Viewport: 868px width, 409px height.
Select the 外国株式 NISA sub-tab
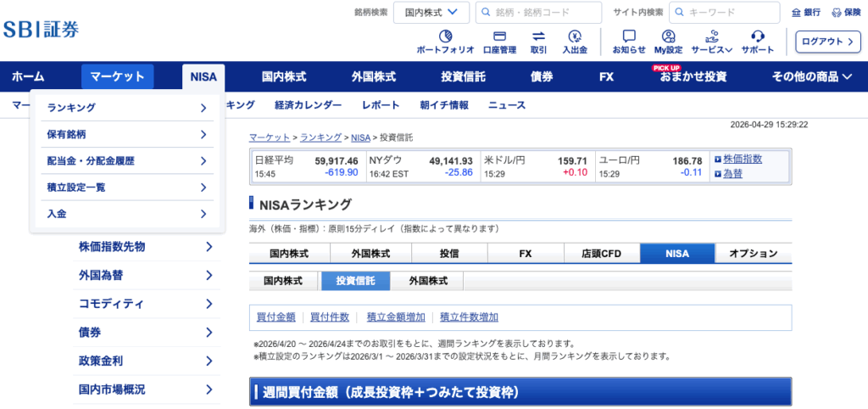tap(427, 281)
